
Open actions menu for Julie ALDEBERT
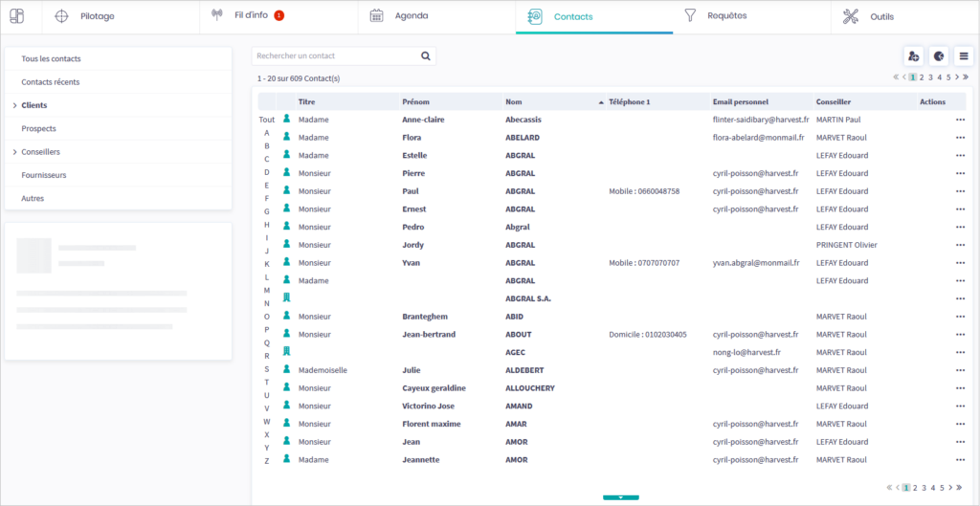960,370
